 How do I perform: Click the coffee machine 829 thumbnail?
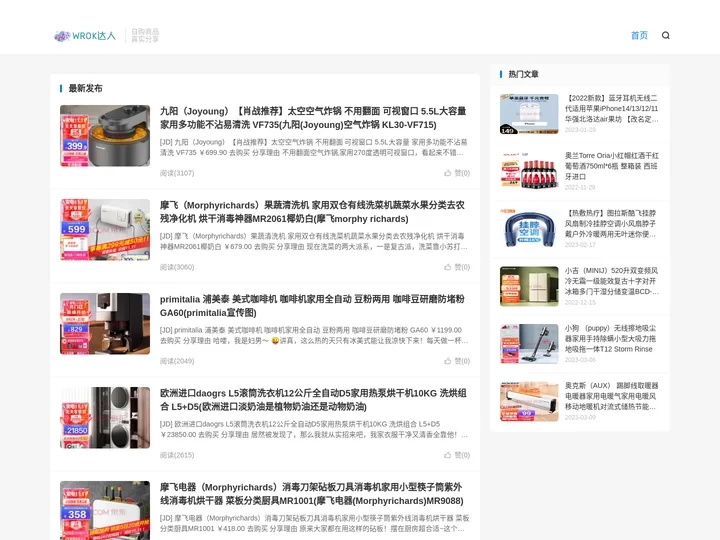click(x=105, y=324)
